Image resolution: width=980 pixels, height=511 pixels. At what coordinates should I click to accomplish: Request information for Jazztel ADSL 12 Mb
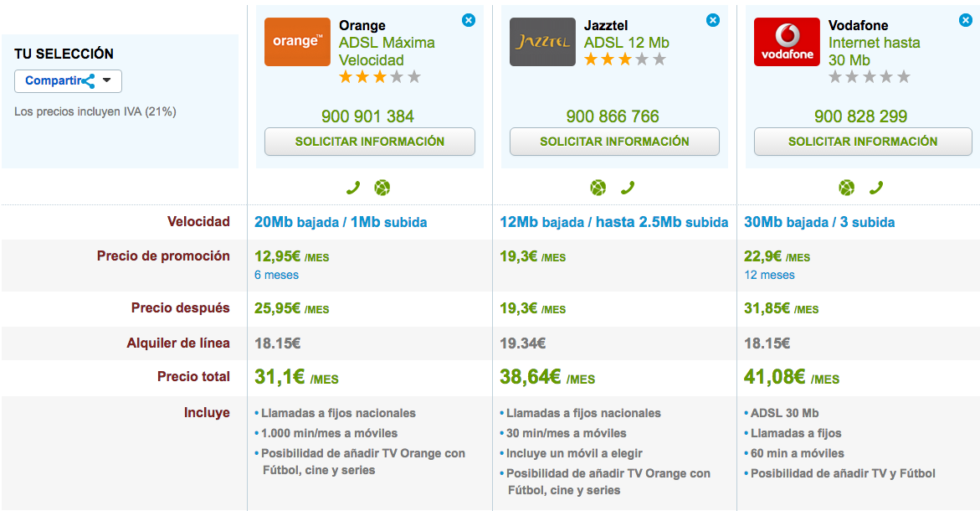pos(614,142)
